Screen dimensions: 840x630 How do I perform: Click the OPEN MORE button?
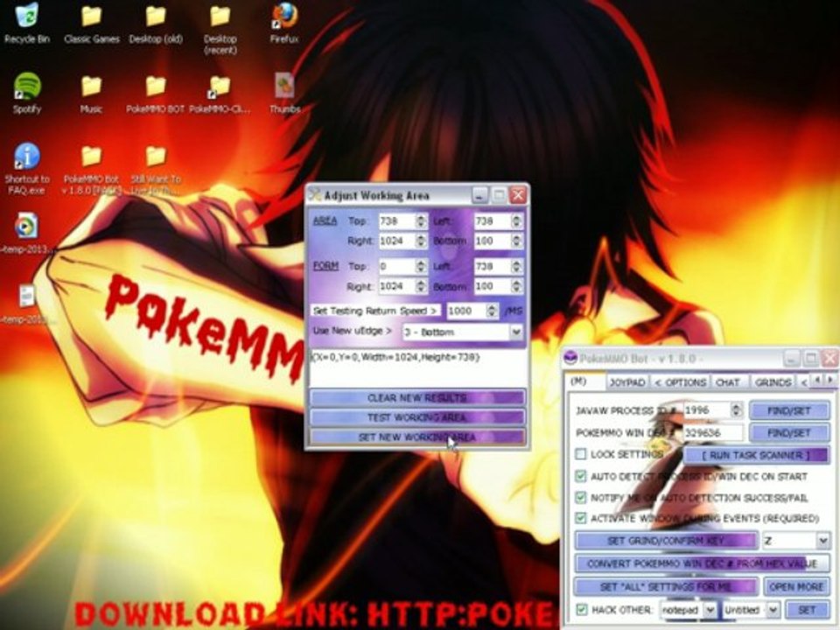point(796,586)
